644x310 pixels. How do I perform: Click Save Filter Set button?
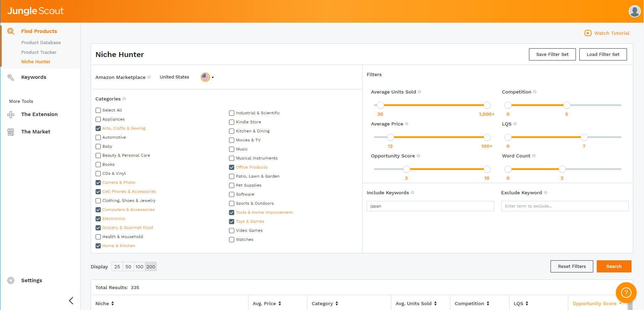(552, 54)
